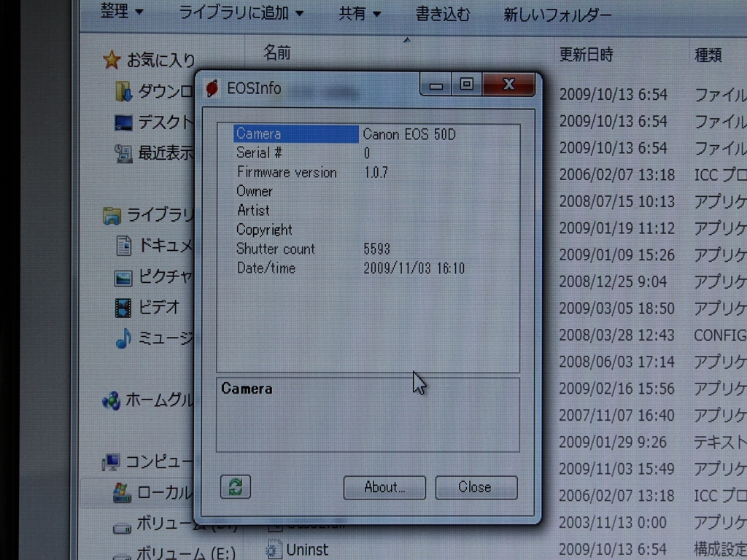Image resolution: width=747 pixels, height=560 pixels.
Task: Click the 2007/11/07 16:40 date cell
Action: tap(617, 416)
